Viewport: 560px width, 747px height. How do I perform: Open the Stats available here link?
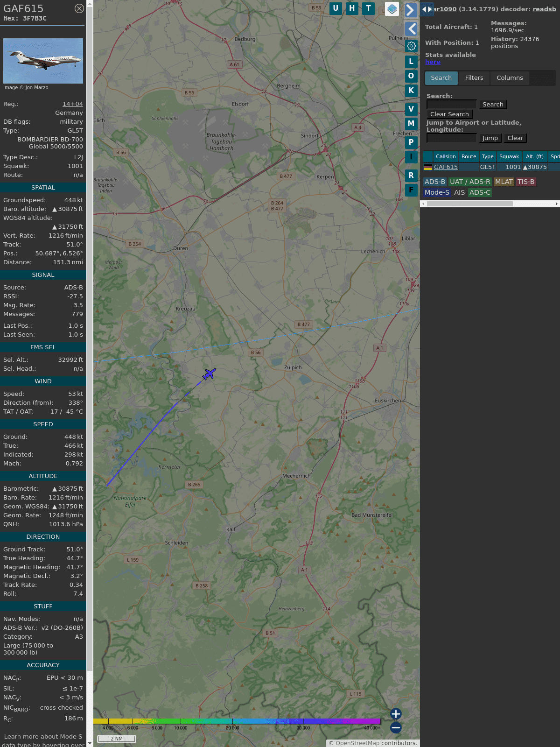(433, 62)
